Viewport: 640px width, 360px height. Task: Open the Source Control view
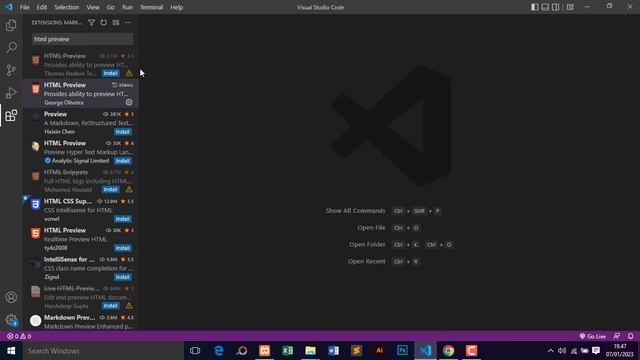(11, 70)
